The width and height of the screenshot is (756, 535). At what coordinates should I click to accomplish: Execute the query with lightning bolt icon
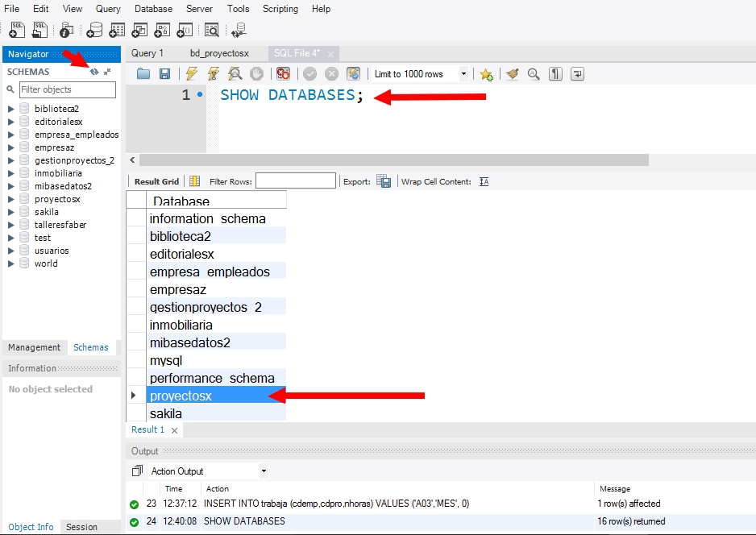pyautogui.click(x=191, y=74)
